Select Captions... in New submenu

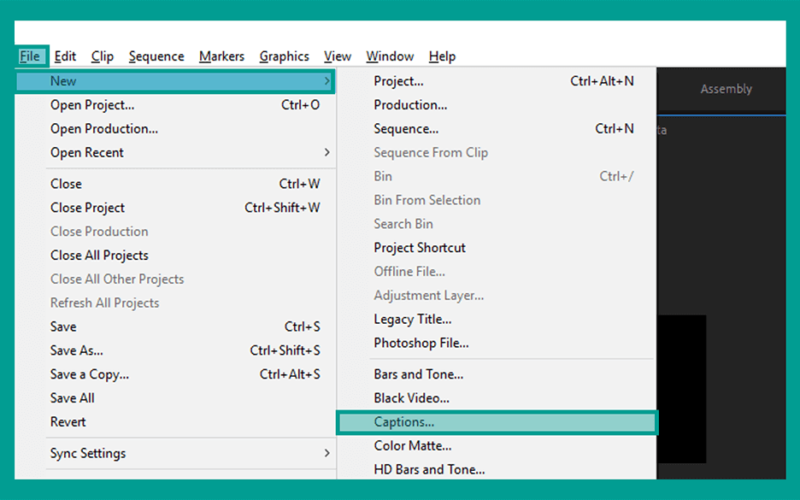pos(496,422)
